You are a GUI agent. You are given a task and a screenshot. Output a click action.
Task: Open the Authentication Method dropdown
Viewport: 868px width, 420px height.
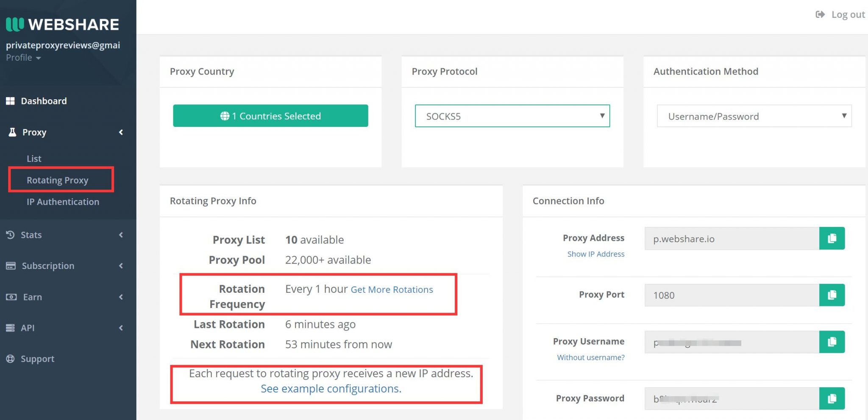pos(754,116)
